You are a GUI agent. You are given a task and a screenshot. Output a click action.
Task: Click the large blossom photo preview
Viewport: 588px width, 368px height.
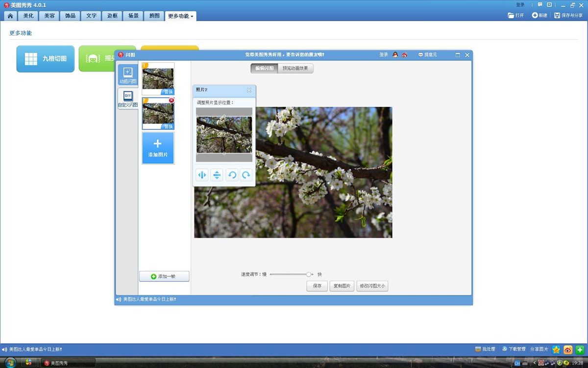[293, 172]
